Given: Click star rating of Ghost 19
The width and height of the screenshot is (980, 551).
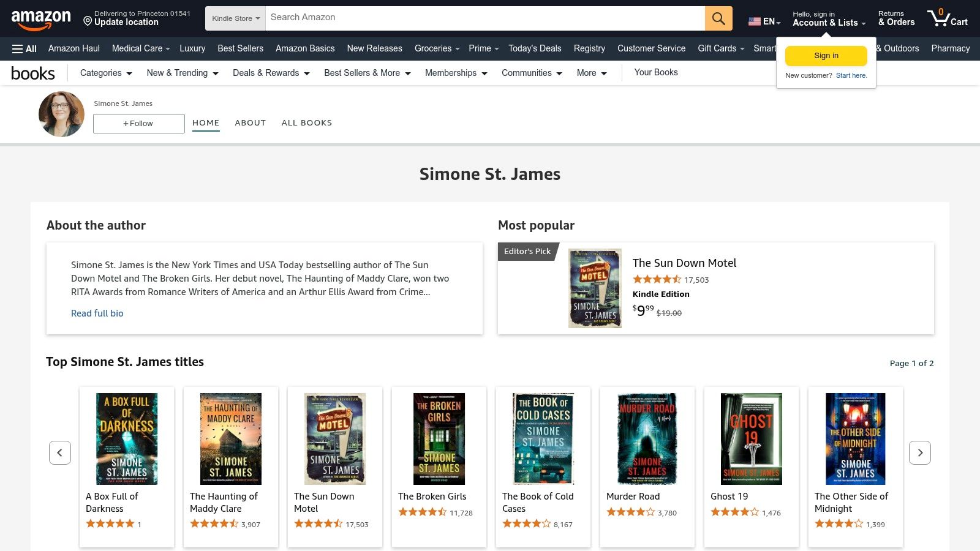Looking at the screenshot, I should coord(735,512).
